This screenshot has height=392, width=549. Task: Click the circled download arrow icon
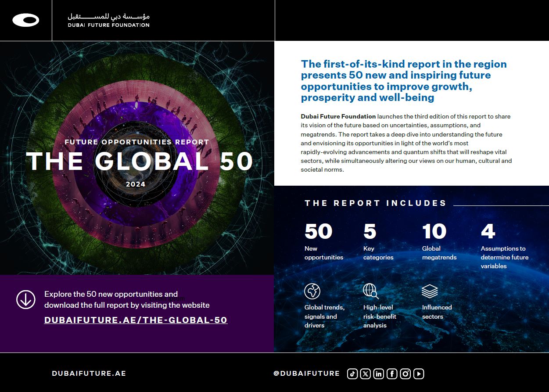pyautogui.click(x=26, y=299)
